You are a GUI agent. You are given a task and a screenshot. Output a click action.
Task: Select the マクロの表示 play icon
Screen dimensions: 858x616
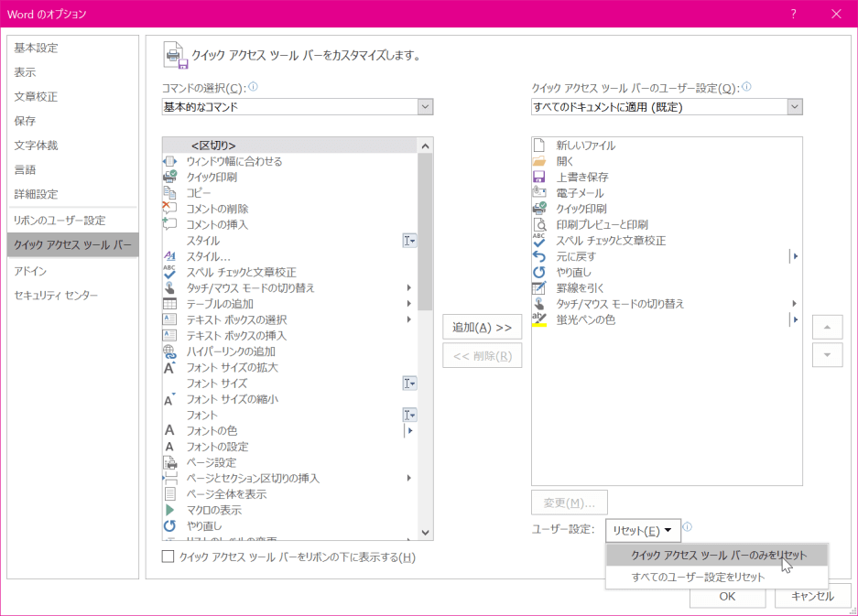tap(169, 510)
